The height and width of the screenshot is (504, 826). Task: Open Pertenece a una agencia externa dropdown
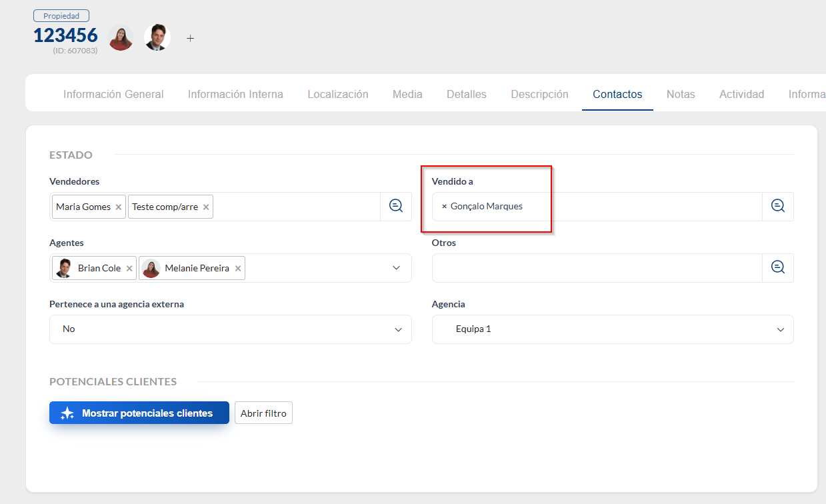(231, 329)
